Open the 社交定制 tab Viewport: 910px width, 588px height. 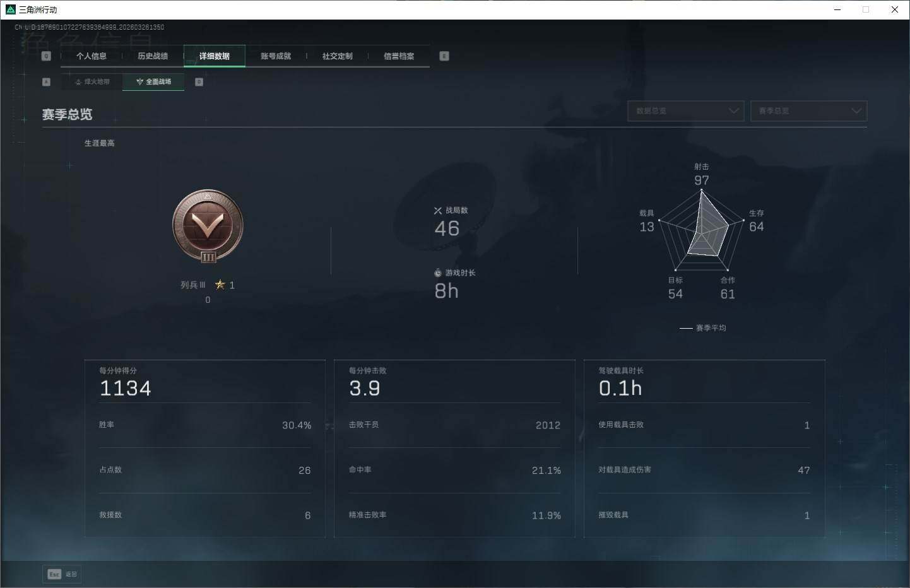(x=338, y=56)
